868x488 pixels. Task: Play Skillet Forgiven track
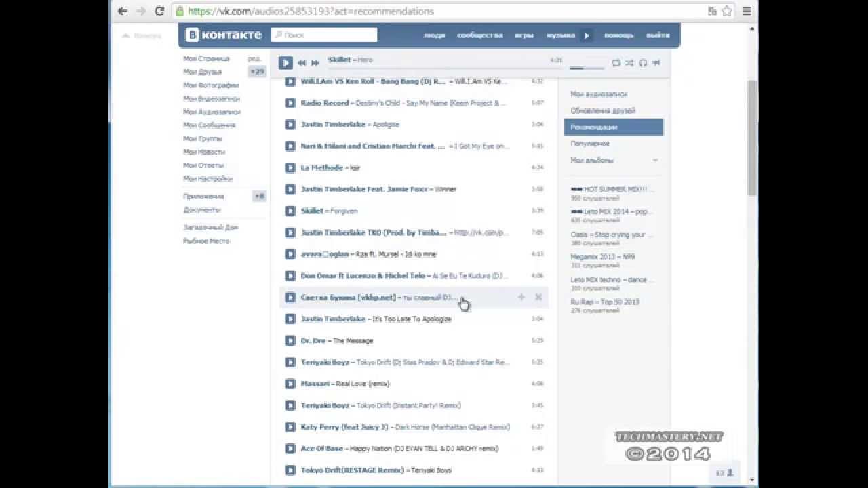290,211
